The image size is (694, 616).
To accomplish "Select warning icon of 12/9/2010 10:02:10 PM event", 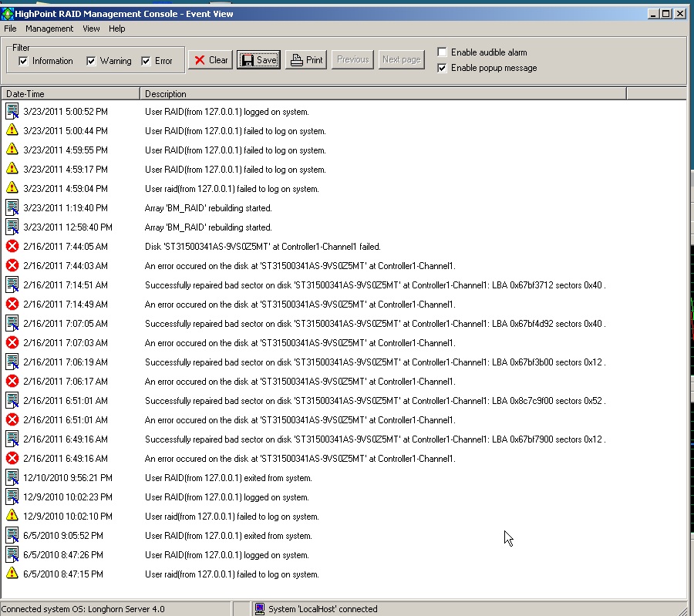I will pos(12,516).
